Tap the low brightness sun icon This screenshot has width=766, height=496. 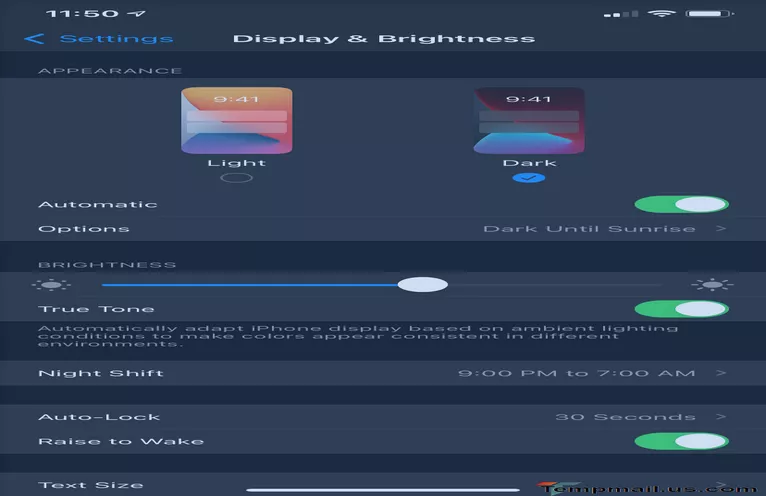57,285
